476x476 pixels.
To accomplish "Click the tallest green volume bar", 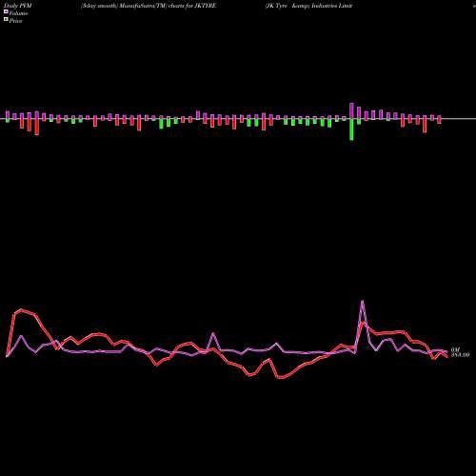I will pos(351,129).
